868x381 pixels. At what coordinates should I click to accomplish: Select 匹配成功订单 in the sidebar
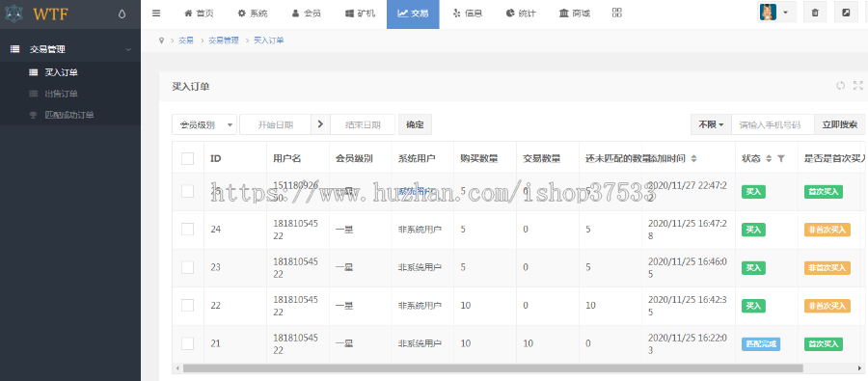pyautogui.click(x=70, y=115)
